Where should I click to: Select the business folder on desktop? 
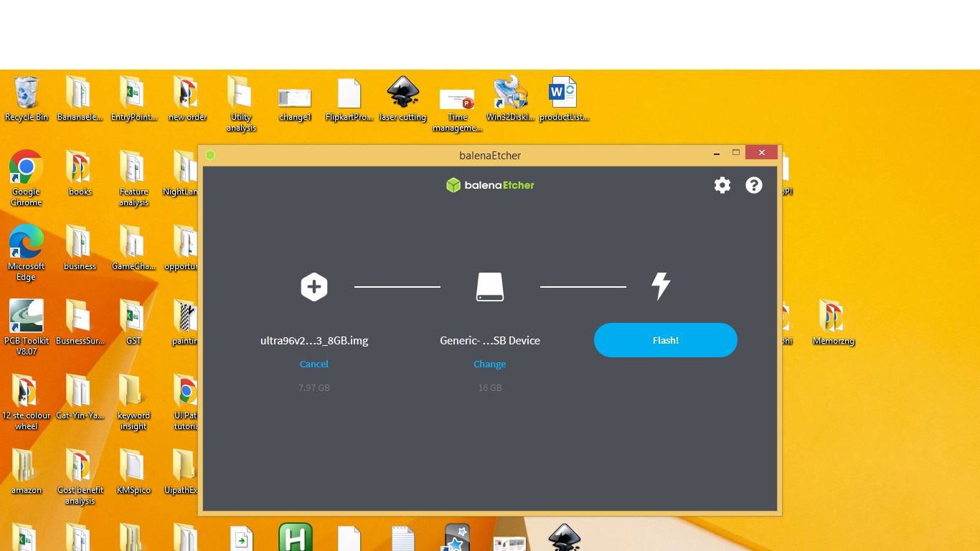pos(80,248)
